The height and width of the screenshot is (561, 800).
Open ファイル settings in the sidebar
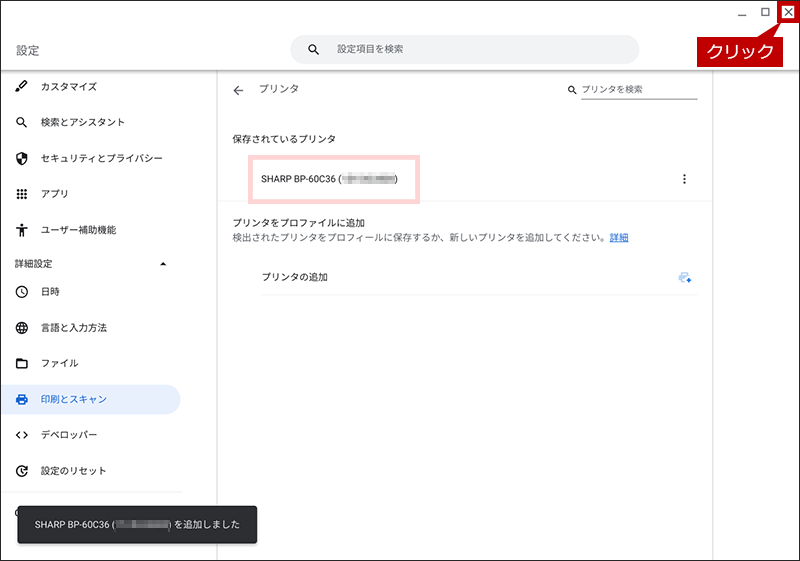pyautogui.click(x=60, y=363)
